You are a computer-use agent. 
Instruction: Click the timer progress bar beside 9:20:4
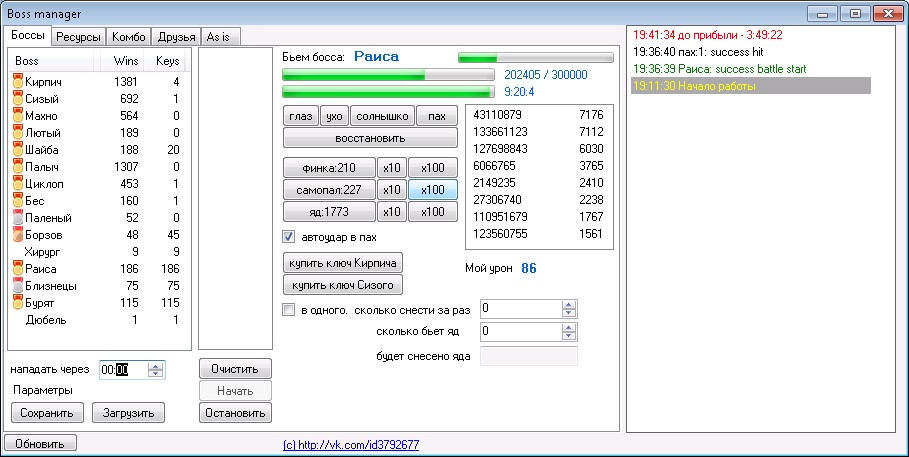(388, 92)
